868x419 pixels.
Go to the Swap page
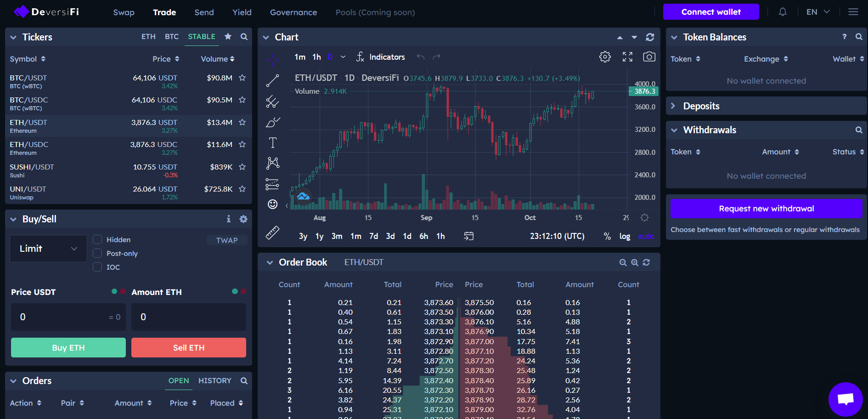tap(124, 12)
